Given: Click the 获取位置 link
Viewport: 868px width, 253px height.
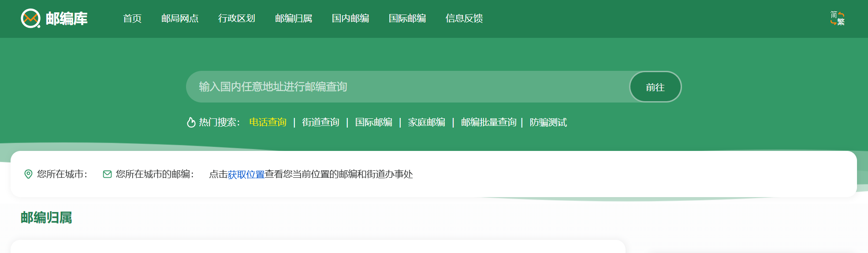Looking at the screenshot, I should [246, 175].
